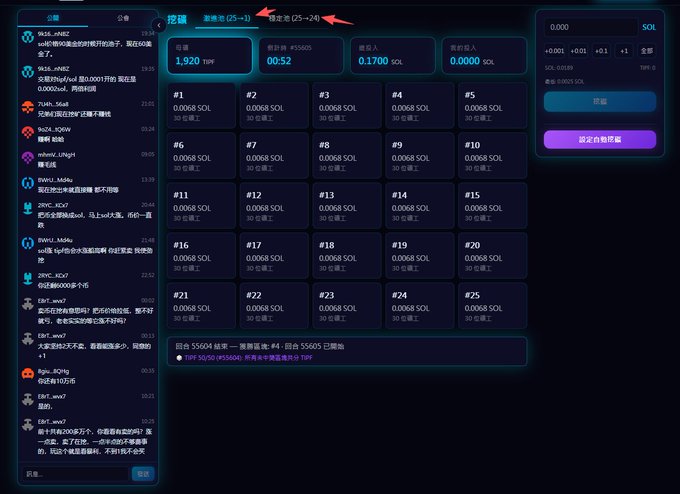Select mining block #13

[x=347, y=206]
